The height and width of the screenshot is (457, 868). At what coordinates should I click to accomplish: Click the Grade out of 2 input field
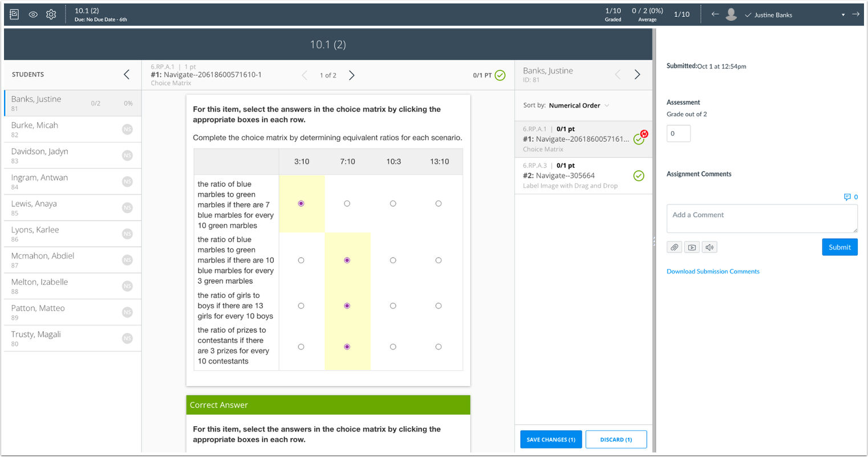(x=678, y=133)
